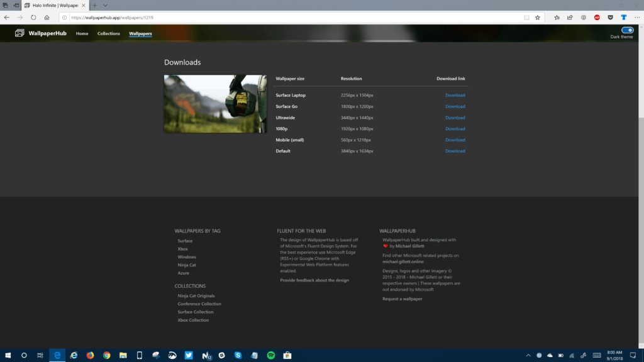Open Edge settings via the ellipsis icon
Viewport: 644px width, 362px height.
636,18
